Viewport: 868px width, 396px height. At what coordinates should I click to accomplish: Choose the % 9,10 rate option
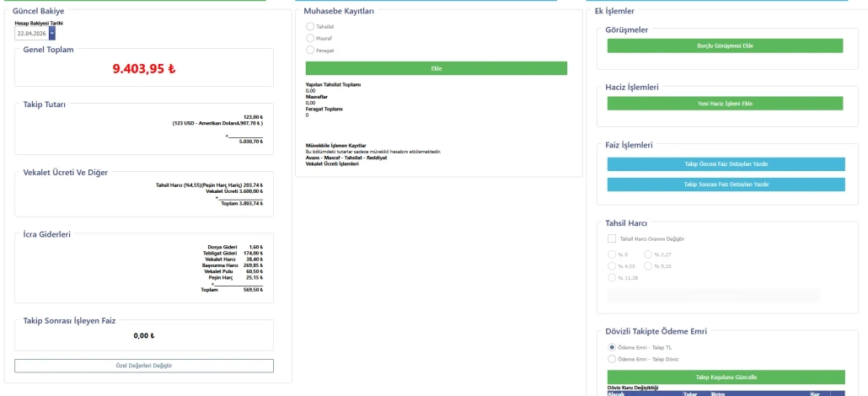(x=648, y=265)
